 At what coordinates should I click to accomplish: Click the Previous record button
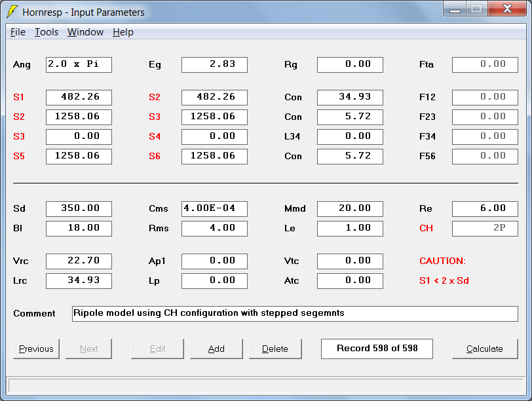pyautogui.click(x=36, y=349)
